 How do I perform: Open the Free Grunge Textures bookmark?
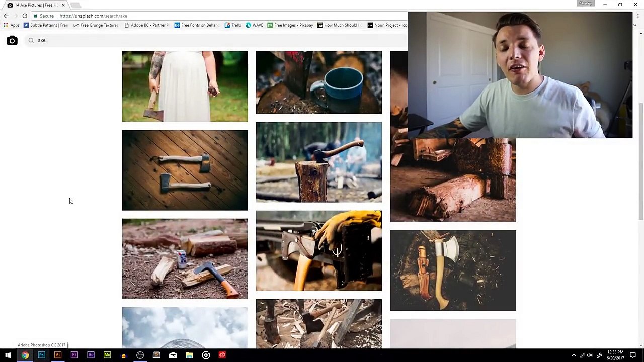[96, 25]
